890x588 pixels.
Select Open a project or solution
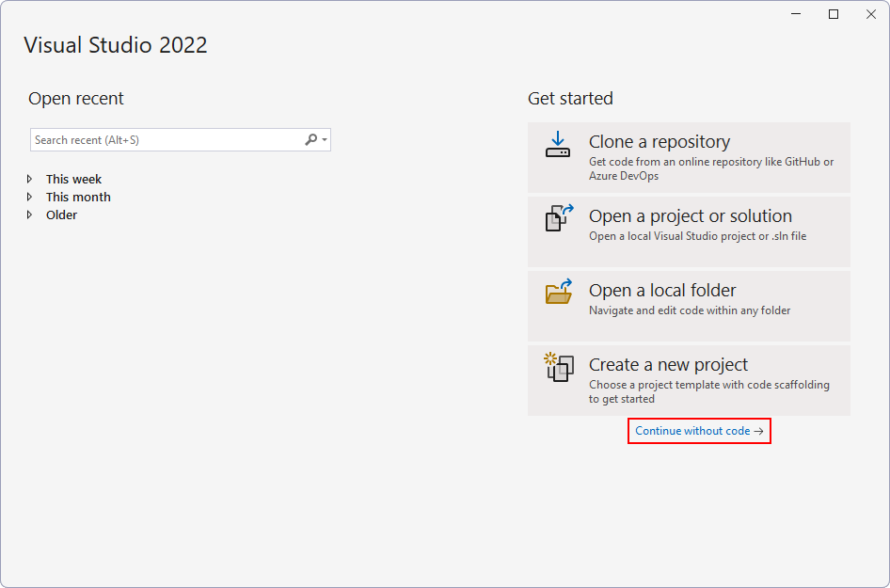(x=689, y=230)
